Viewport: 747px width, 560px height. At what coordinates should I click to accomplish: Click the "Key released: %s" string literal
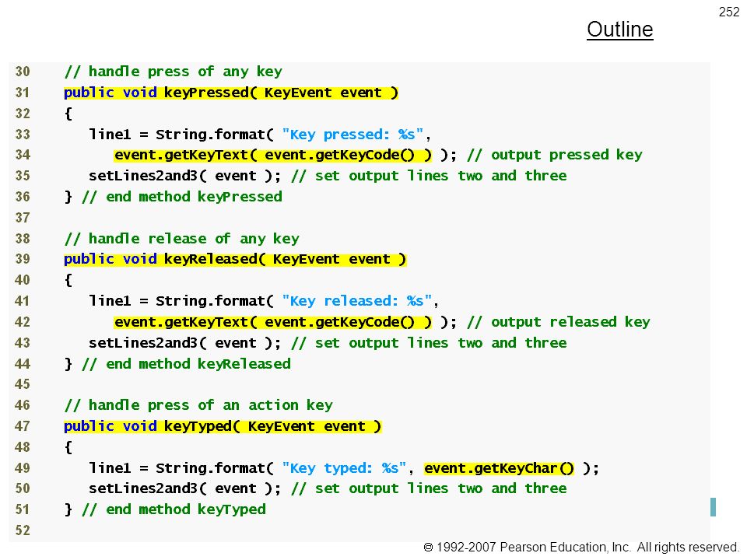[357, 302]
